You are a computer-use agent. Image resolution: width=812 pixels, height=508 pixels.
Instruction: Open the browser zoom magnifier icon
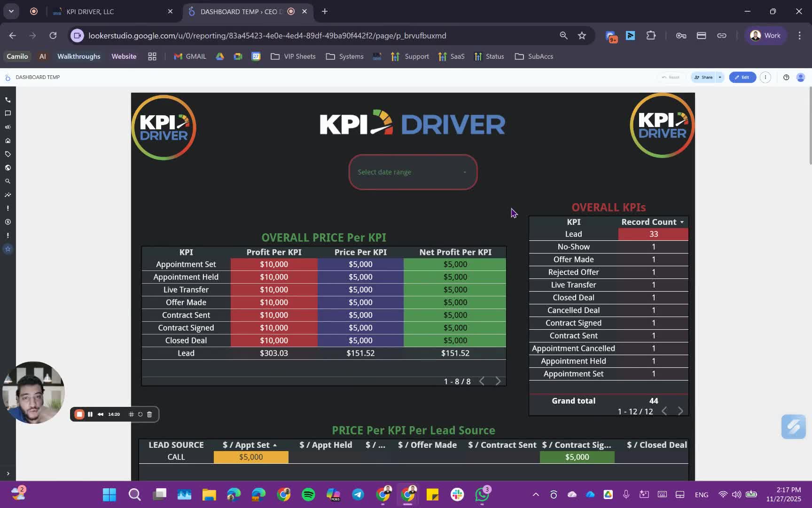coord(563,36)
